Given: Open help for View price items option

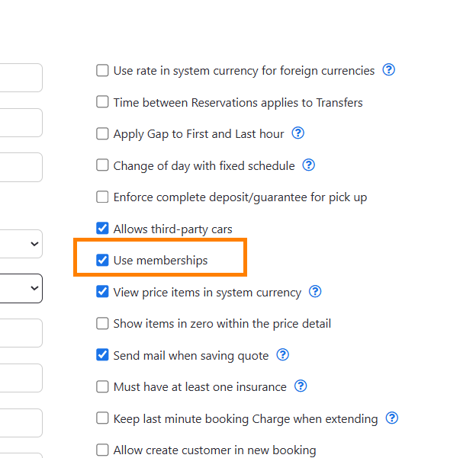Looking at the screenshot, I should (x=315, y=292).
